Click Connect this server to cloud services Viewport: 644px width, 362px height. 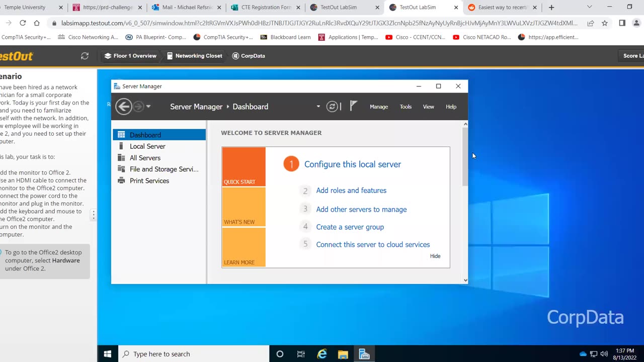point(373,244)
